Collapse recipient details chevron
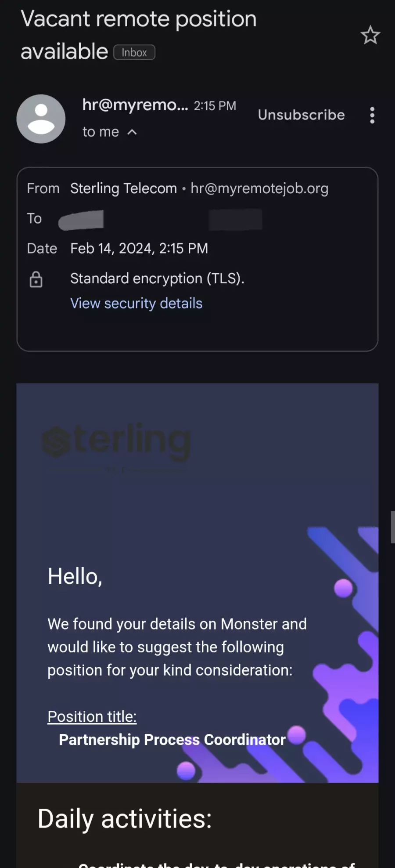The image size is (395, 868). click(132, 132)
